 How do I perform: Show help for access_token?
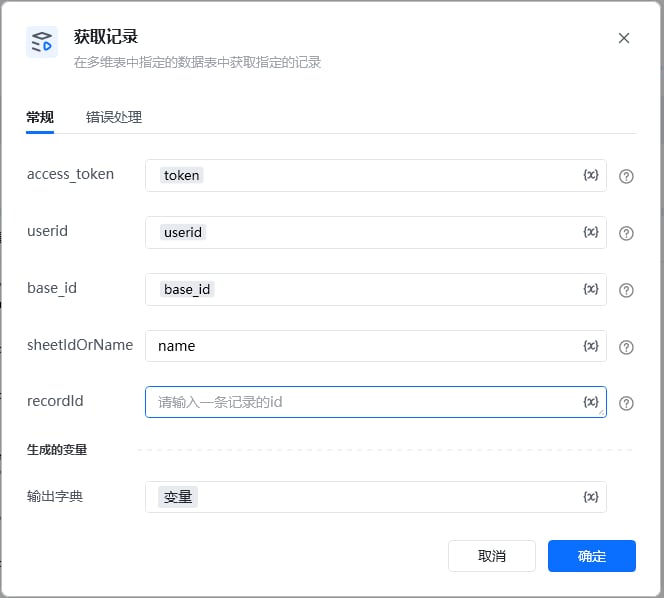pyautogui.click(x=626, y=176)
